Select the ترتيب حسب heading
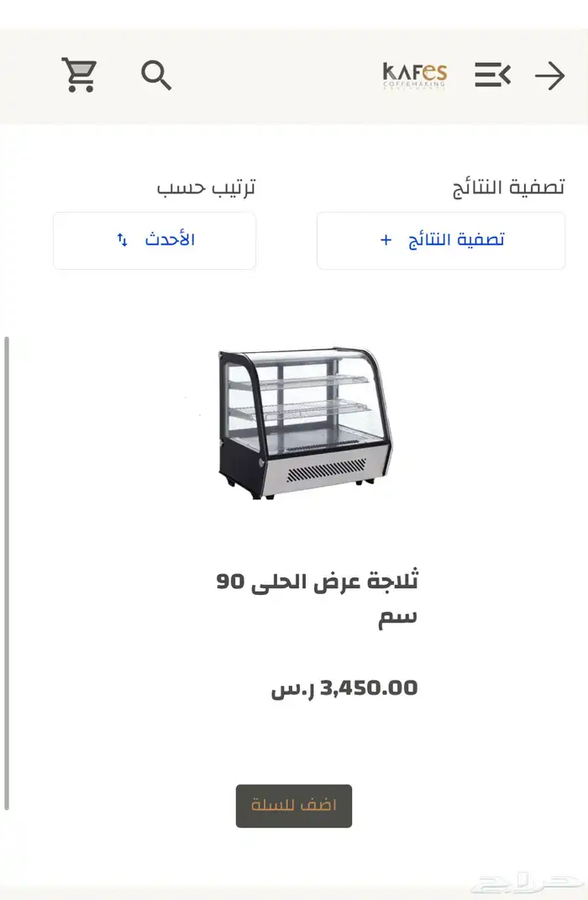This screenshot has height=900, width=588. 207,187
